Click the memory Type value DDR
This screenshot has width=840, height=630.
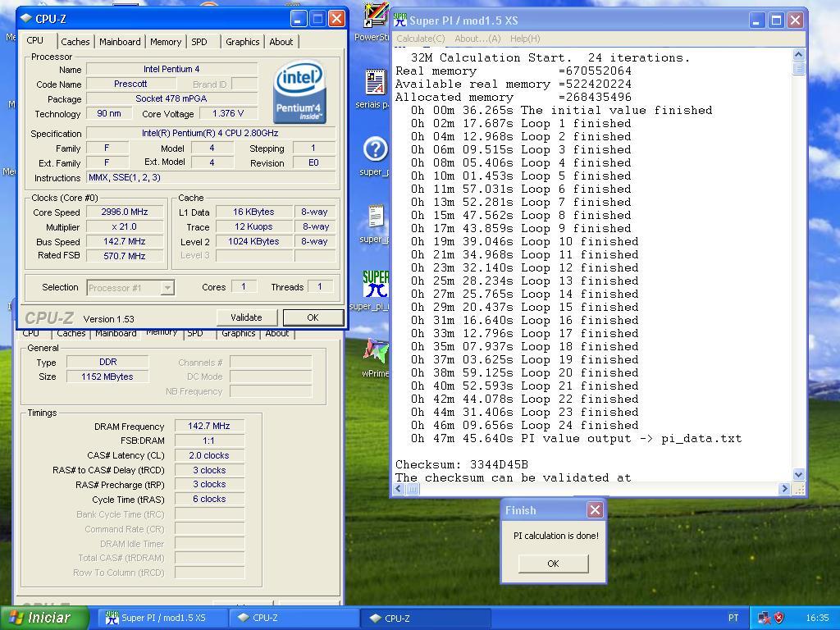107,362
